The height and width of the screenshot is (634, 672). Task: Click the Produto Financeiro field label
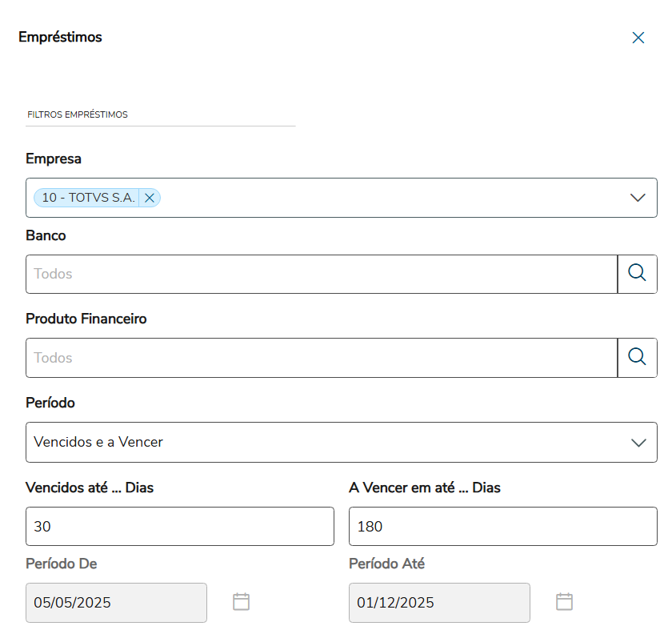point(86,319)
